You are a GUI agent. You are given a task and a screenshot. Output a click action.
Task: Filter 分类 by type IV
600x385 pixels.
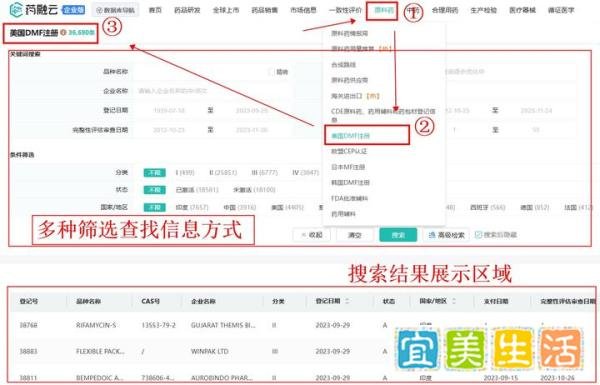coord(305,173)
